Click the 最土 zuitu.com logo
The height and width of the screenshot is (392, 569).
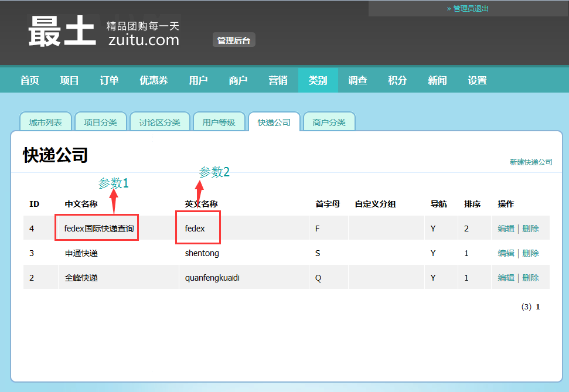104,32
